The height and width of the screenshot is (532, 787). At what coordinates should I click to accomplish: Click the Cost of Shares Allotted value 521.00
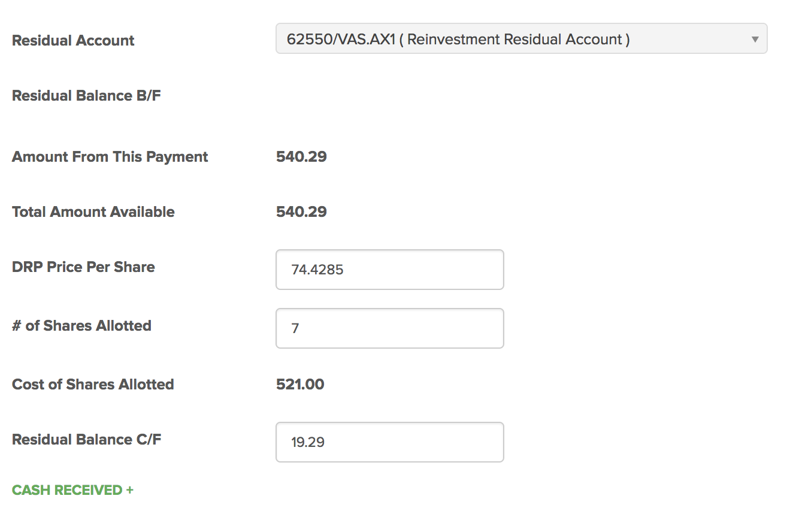pos(299,384)
